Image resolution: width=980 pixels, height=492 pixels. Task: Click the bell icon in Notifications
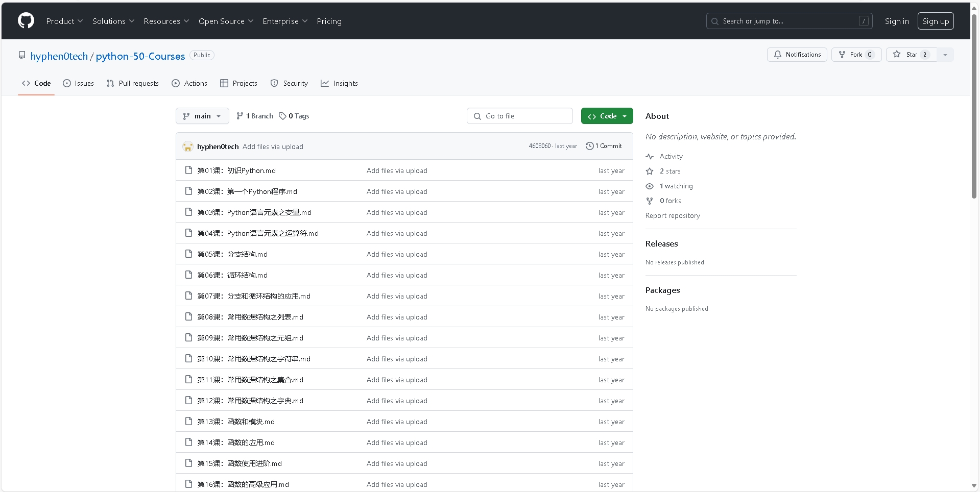tap(778, 55)
